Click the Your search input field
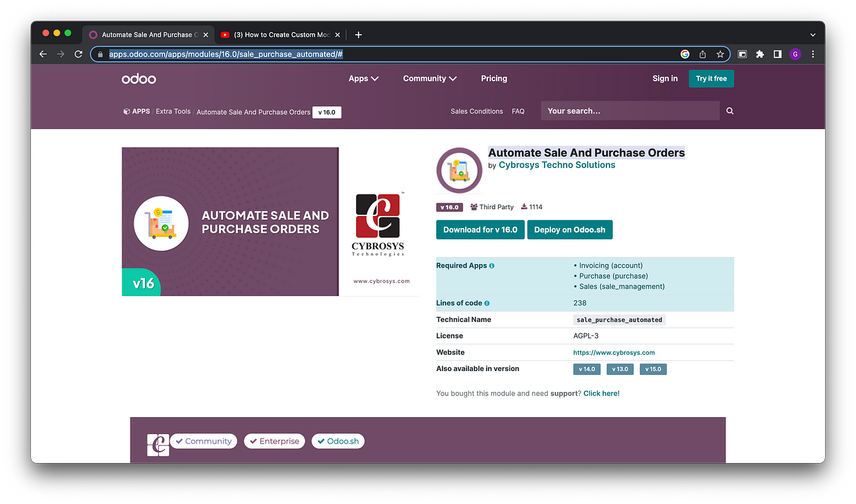Screen dimensions: 856x504 coord(630,111)
